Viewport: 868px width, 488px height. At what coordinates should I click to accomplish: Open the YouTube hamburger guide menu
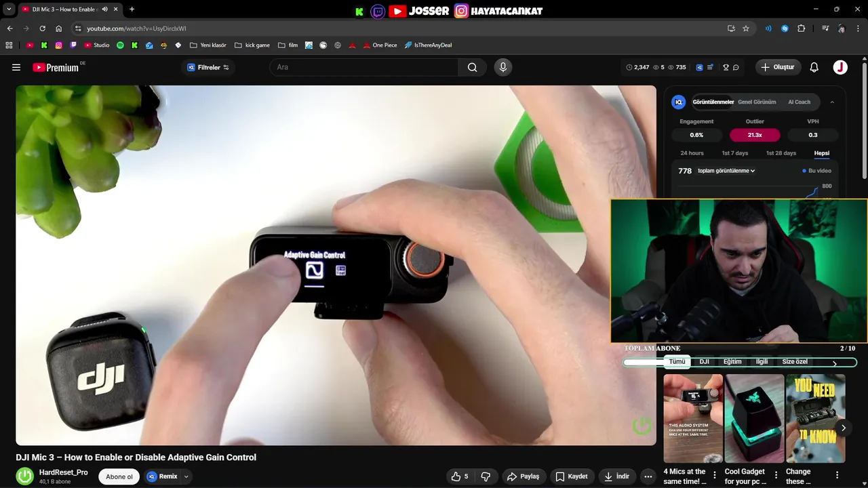pyautogui.click(x=16, y=67)
